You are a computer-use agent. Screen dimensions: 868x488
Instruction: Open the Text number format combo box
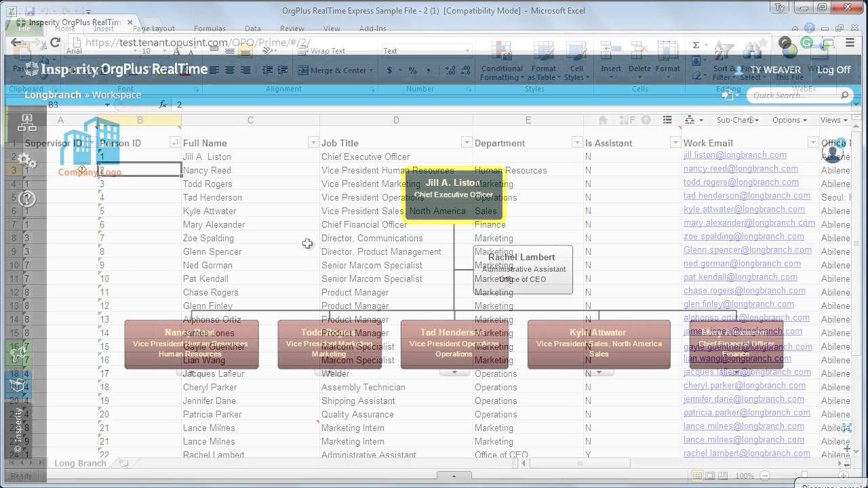pyautogui.click(x=427, y=51)
